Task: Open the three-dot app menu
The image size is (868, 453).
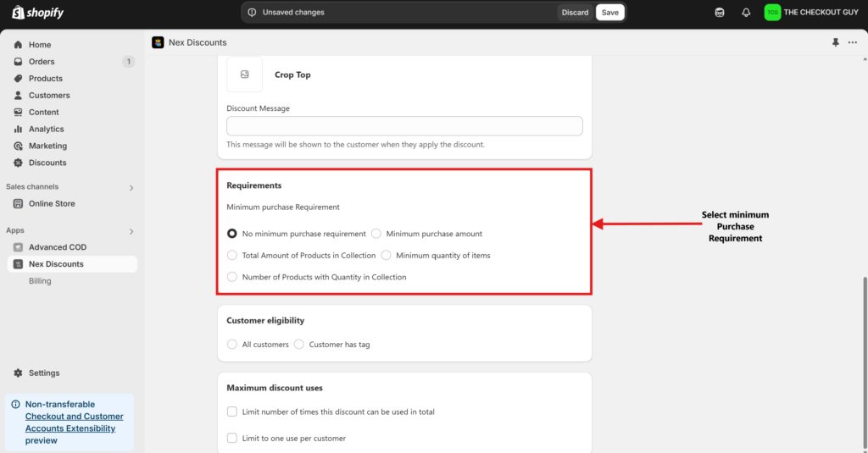Action: (x=853, y=42)
